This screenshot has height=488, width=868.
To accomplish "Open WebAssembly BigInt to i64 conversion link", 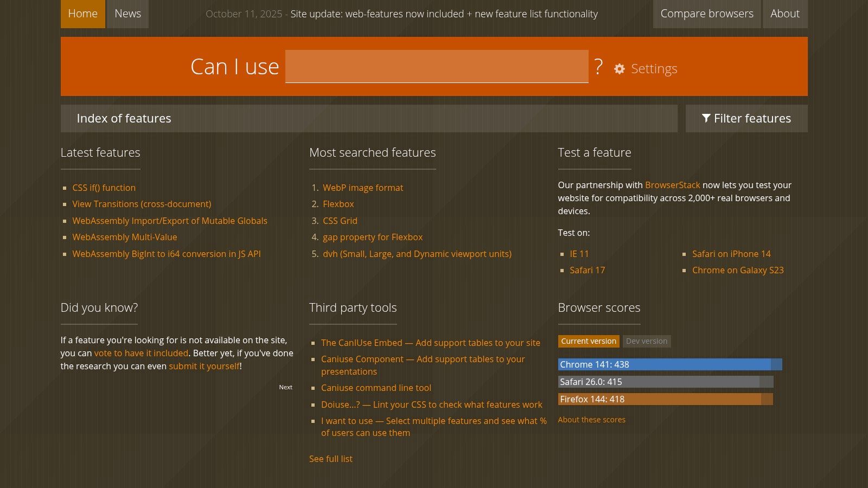I will click(167, 254).
